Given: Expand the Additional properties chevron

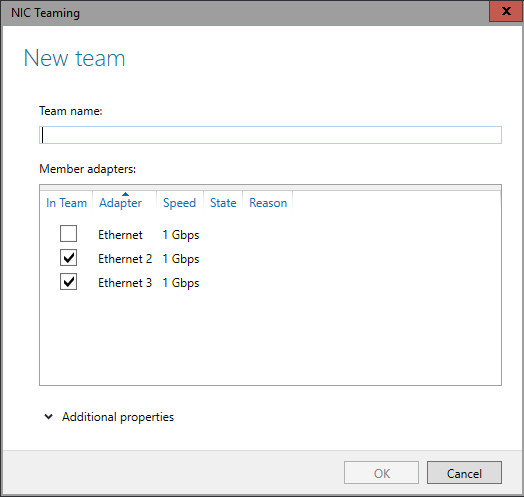Looking at the screenshot, I should (49, 417).
